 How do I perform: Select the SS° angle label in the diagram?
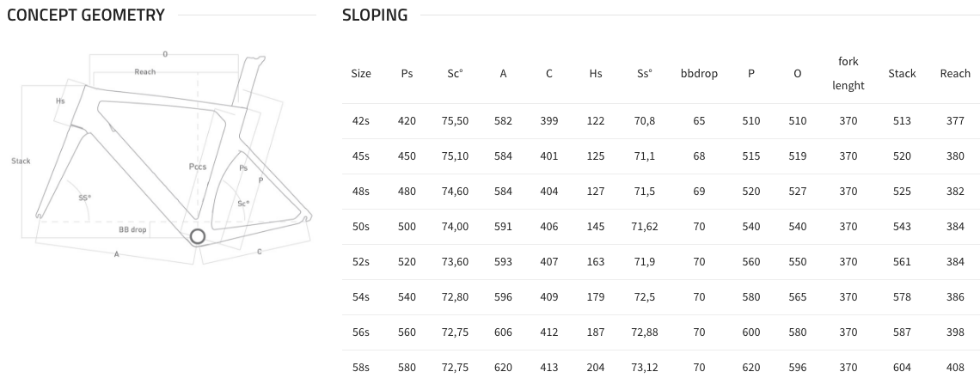pyautogui.click(x=84, y=198)
